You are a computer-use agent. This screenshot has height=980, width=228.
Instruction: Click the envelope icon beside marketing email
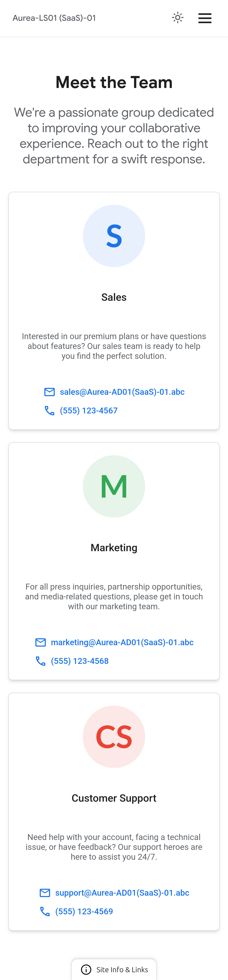pos(41,642)
